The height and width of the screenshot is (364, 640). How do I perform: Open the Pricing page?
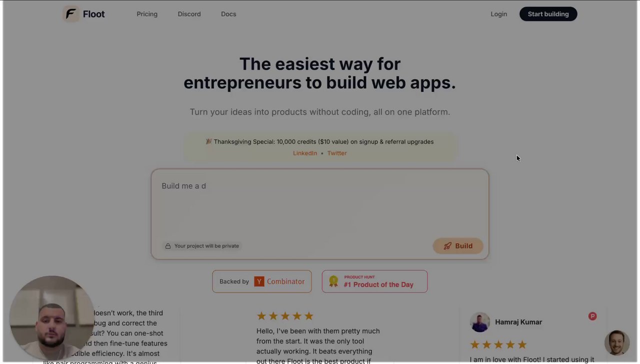147,14
